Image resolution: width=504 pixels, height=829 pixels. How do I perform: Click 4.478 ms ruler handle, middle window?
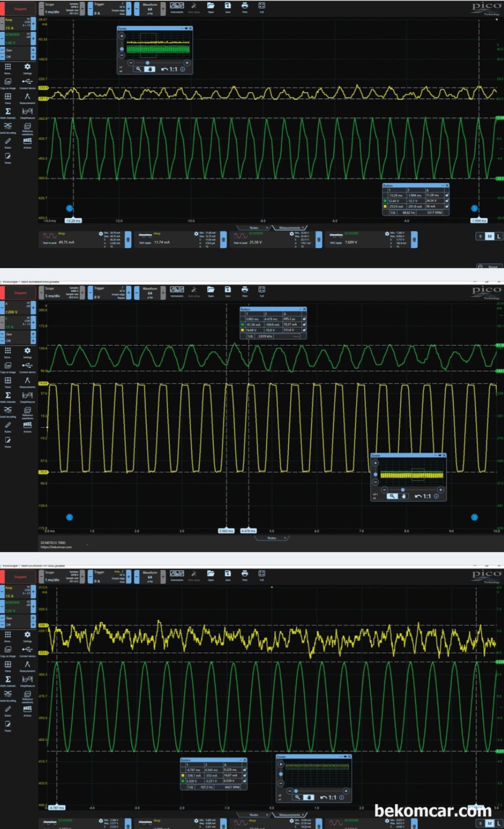tap(249, 531)
